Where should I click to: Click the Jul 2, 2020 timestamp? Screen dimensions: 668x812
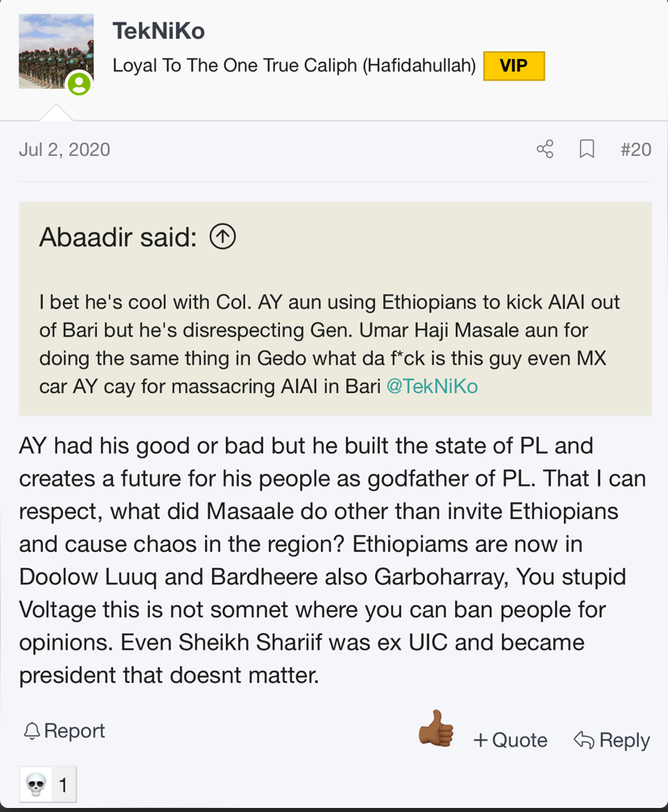(65, 149)
